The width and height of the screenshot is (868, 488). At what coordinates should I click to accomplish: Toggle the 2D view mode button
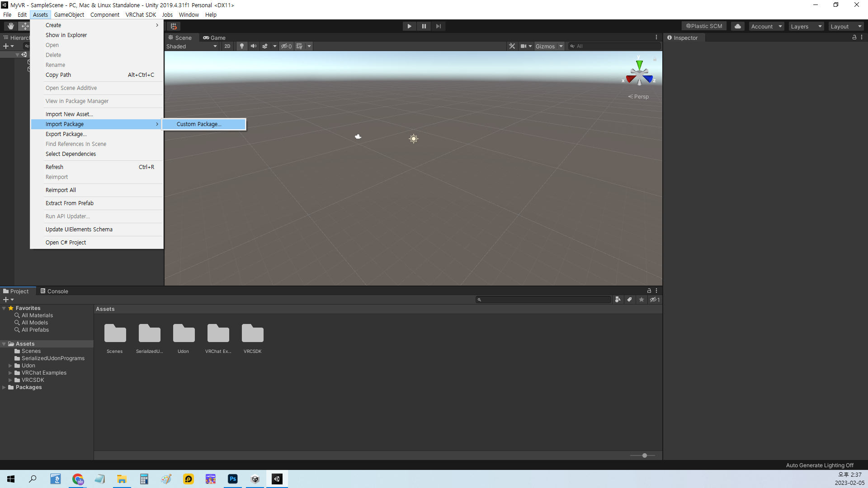pyautogui.click(x=227, y=46)
